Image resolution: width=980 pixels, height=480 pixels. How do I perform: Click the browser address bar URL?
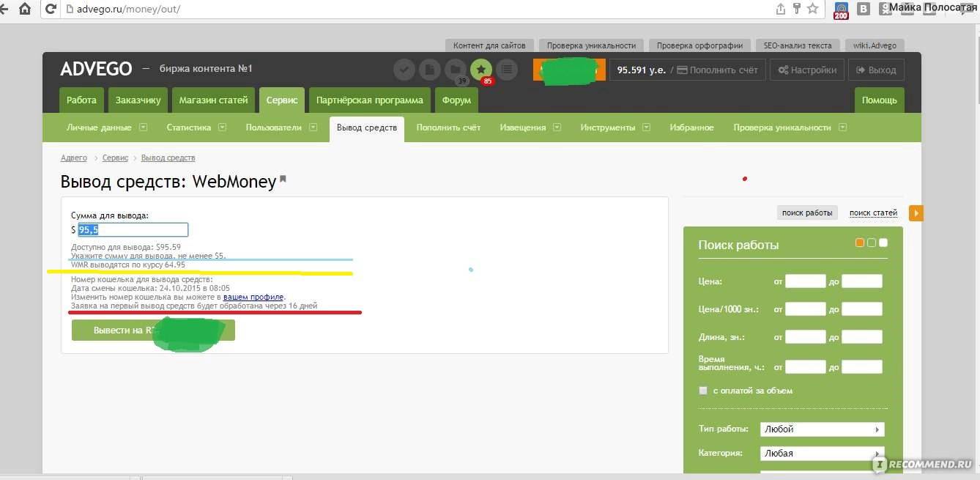(128, 10)
